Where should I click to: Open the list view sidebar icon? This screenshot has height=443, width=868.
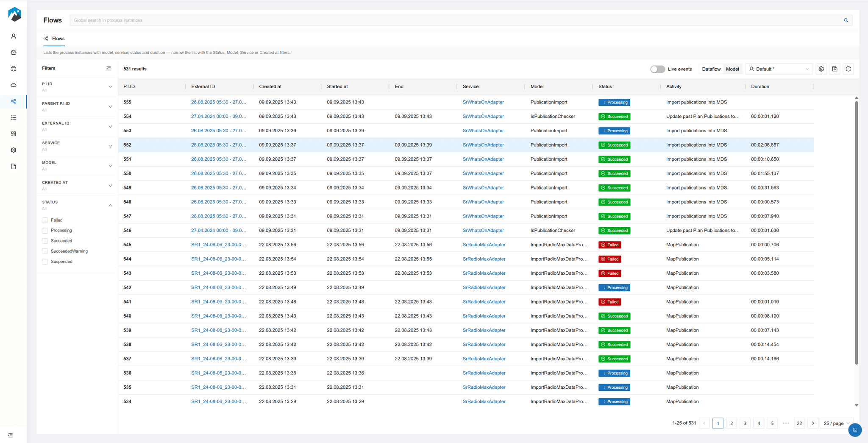point(14,117)
